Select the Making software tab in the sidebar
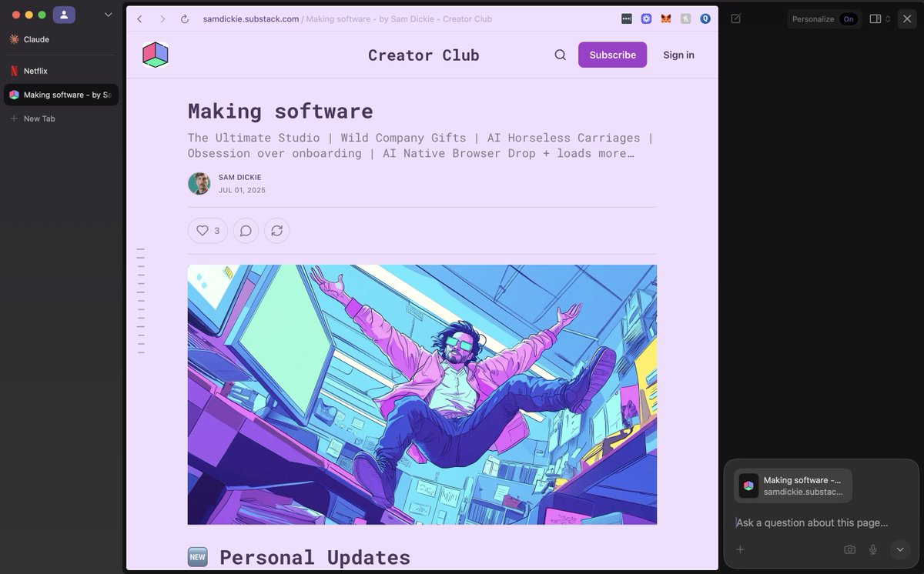This screenshot has height=574, width=924. 62,95
